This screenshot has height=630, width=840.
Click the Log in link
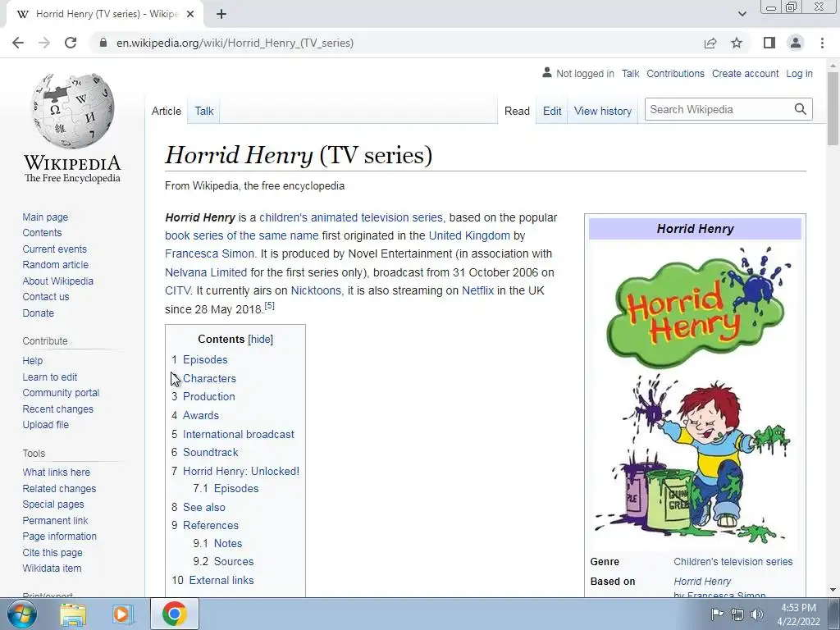coord(799,73)
